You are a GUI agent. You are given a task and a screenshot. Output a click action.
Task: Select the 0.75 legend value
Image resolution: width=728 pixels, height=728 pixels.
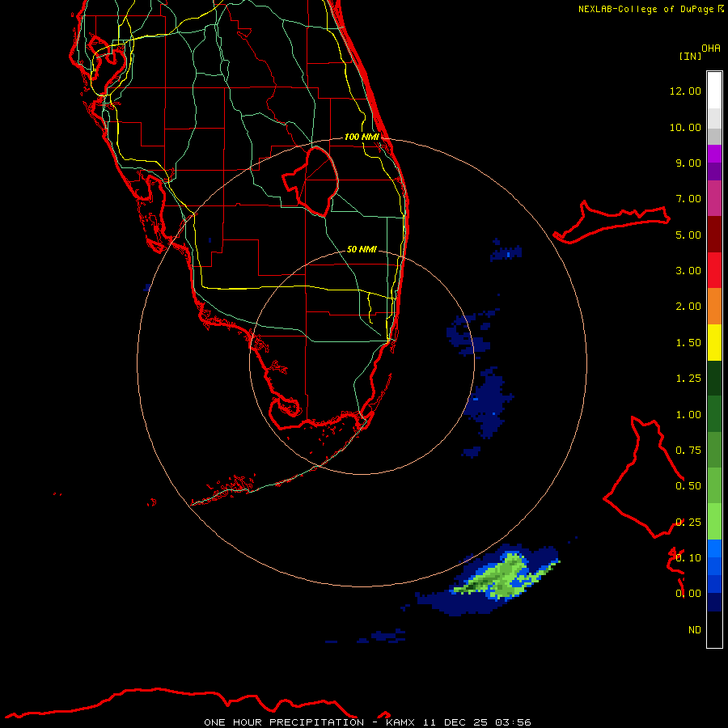tap(688, 451)
